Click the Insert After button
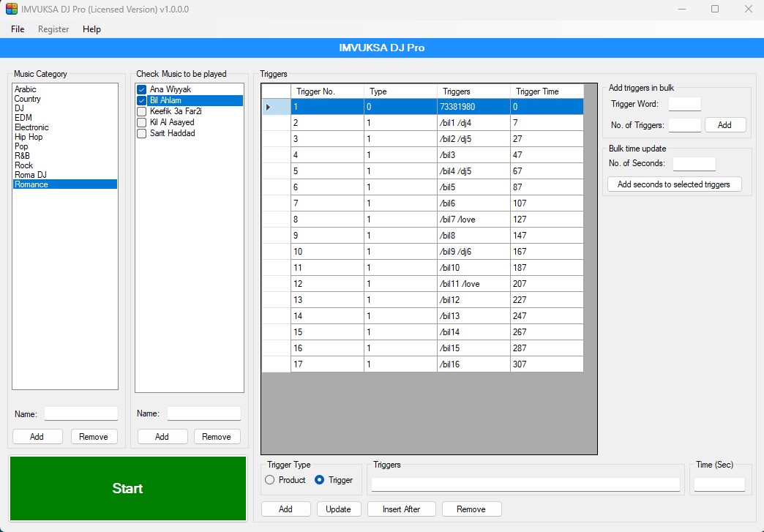Screen dimensions: 764x532 401,509
